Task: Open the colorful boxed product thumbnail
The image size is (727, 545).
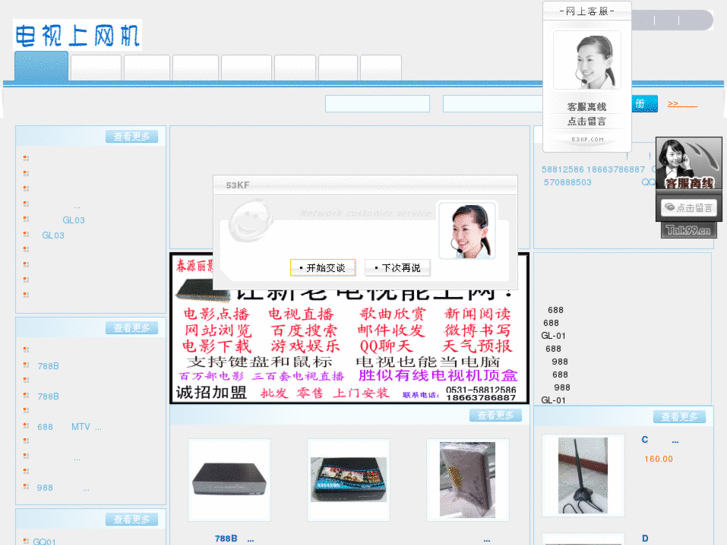Action: pyautogui.click(x=349, y=480)
